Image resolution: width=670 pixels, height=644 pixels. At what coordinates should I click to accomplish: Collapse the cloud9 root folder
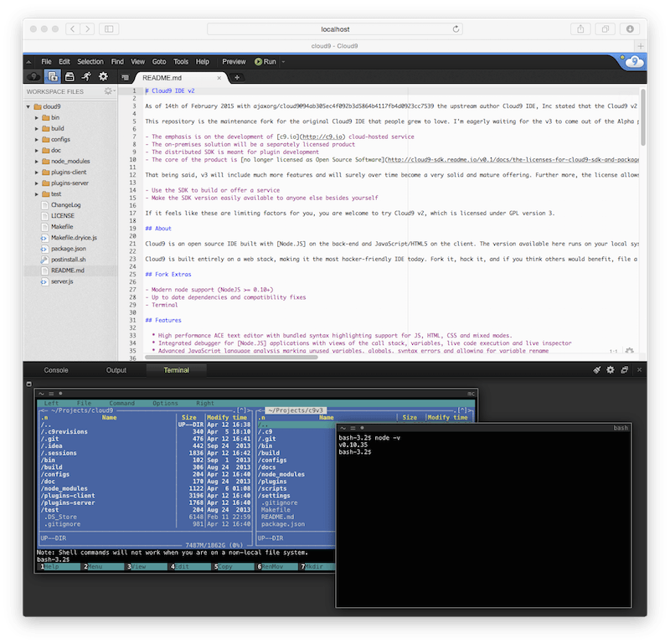coord(28,106)
